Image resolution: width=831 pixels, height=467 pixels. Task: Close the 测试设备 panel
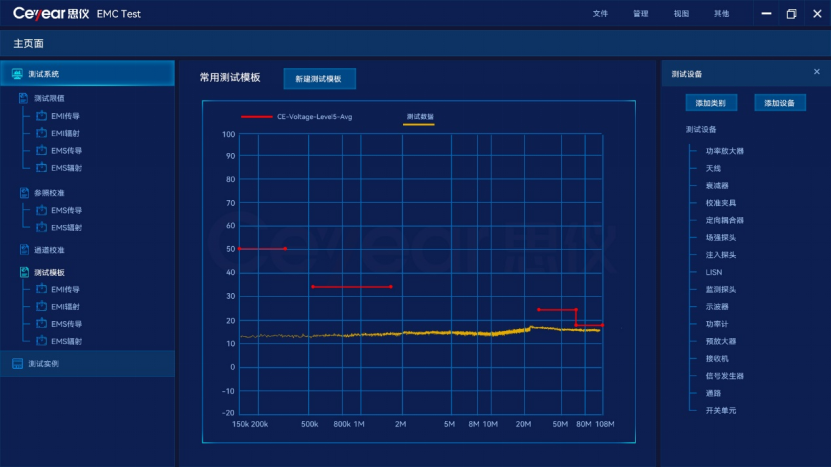pyautogui.click(x=816, y=73)
